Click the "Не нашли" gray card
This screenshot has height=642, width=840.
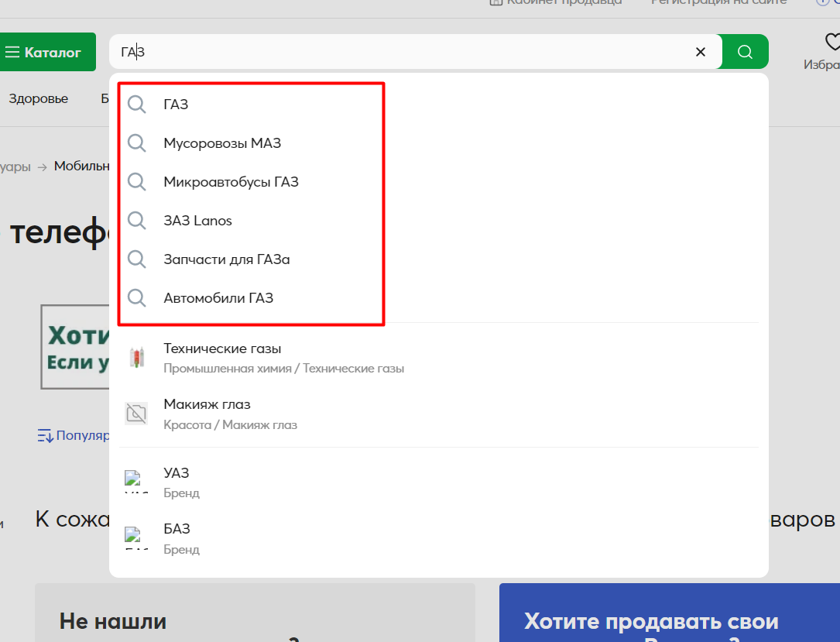(255, 613)
